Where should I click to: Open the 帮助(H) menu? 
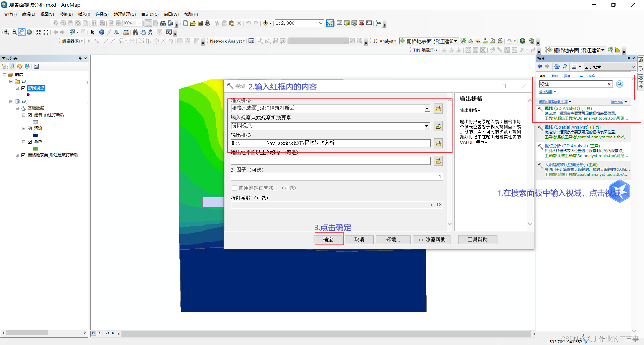[x=191, y=14]
